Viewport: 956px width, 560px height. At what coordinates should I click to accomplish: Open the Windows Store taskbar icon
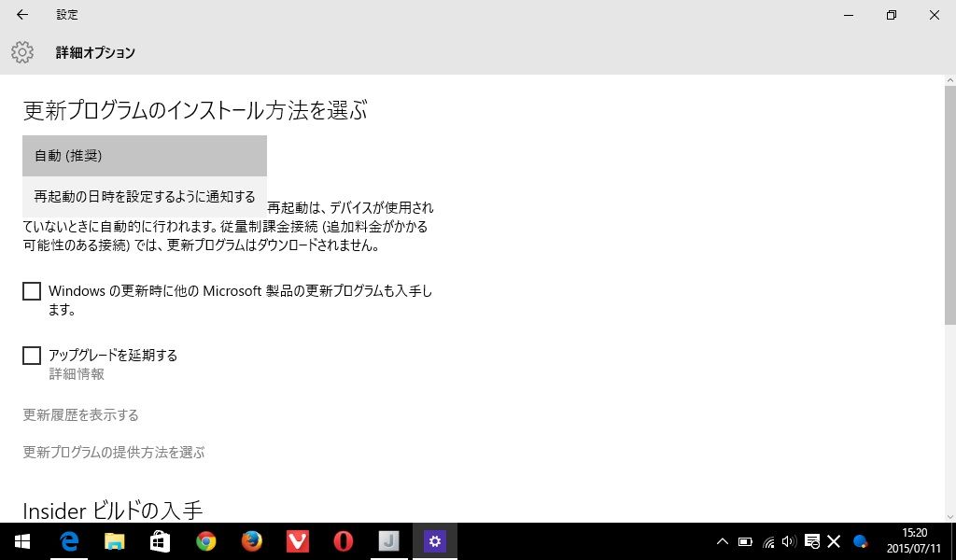click(x=161, y=541)
